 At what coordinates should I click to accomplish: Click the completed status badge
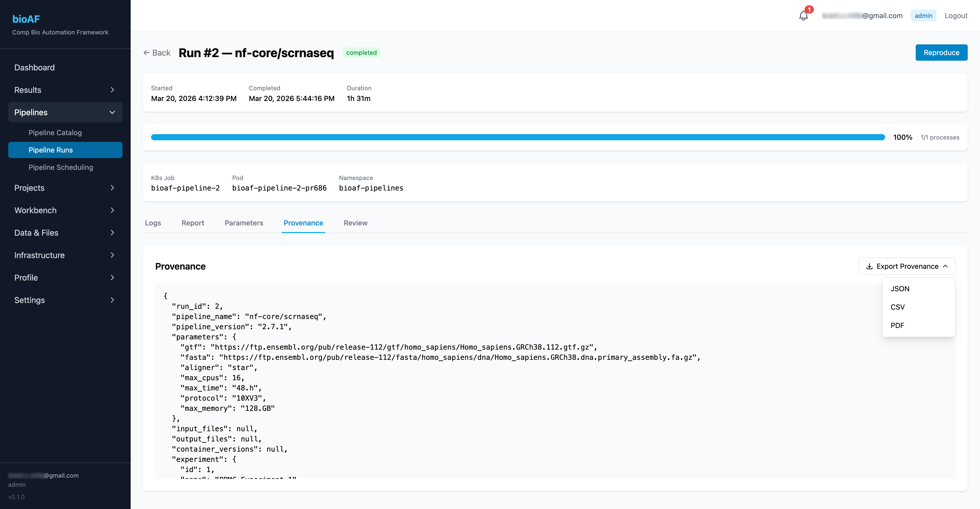point(361,53)
